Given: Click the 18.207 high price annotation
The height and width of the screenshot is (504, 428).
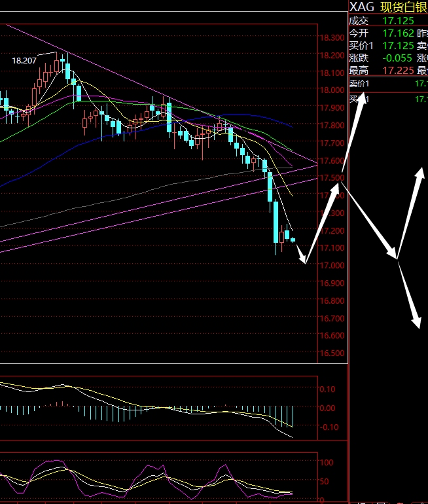Looking at the screenshot, I should 24,60.
